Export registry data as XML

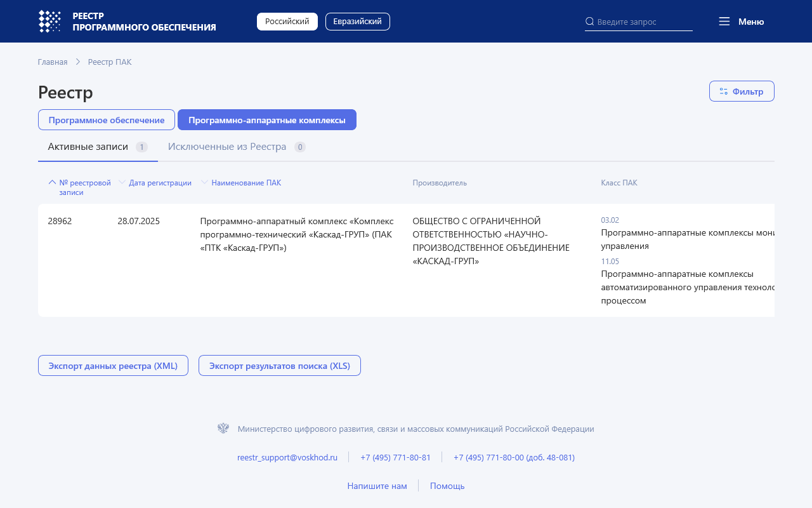click(x=113, y=365)
